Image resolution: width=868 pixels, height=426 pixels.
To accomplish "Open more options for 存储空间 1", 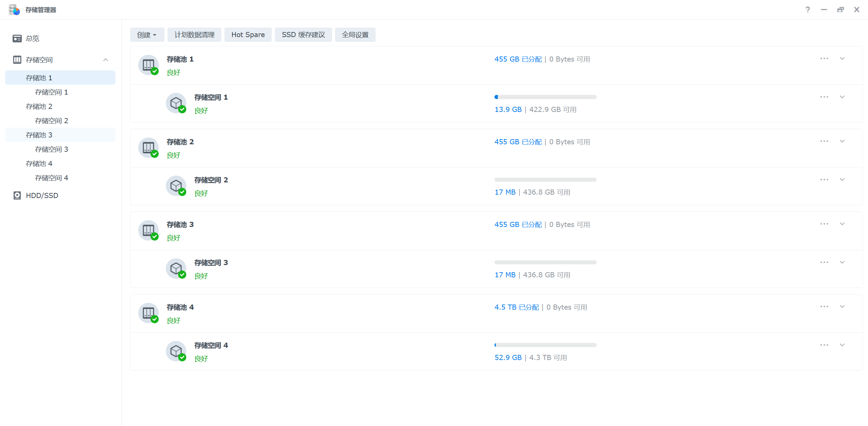I will point(824,97).
